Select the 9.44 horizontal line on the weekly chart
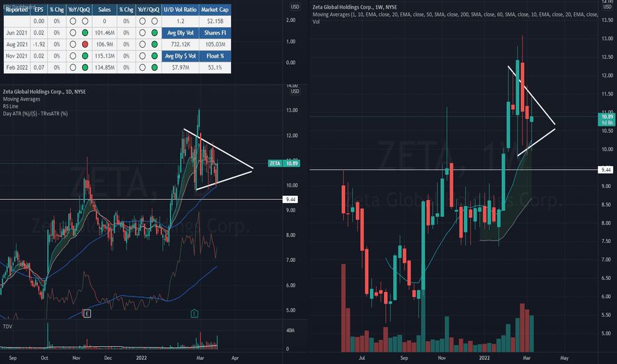 (x=453, y=169)
